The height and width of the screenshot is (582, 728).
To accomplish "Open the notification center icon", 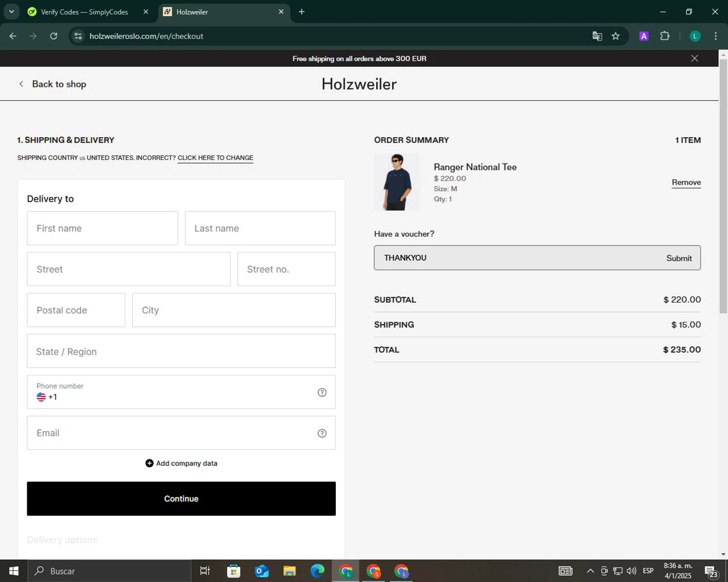I will 711,571.
